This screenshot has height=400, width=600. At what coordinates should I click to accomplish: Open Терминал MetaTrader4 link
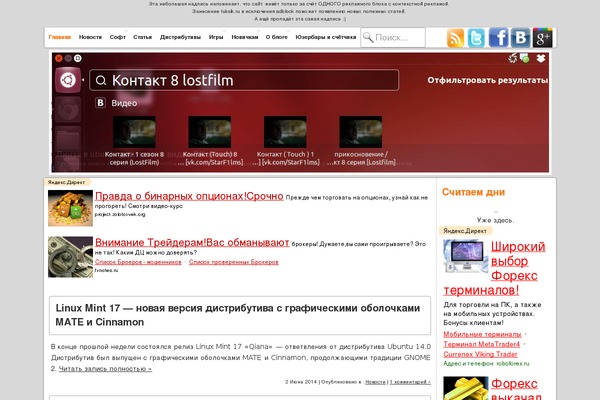(x=482, y=344)
